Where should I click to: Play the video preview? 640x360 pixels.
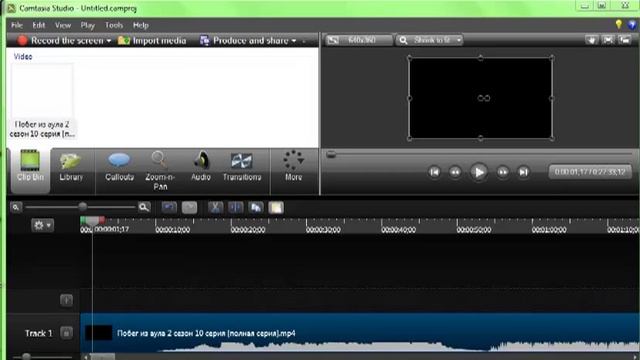click(479, 172)
